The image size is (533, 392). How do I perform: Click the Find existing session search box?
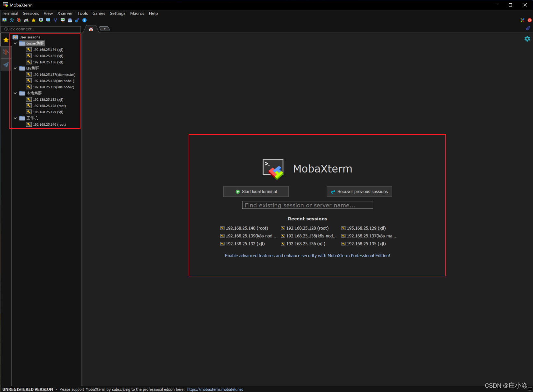(x=307, y=205)
